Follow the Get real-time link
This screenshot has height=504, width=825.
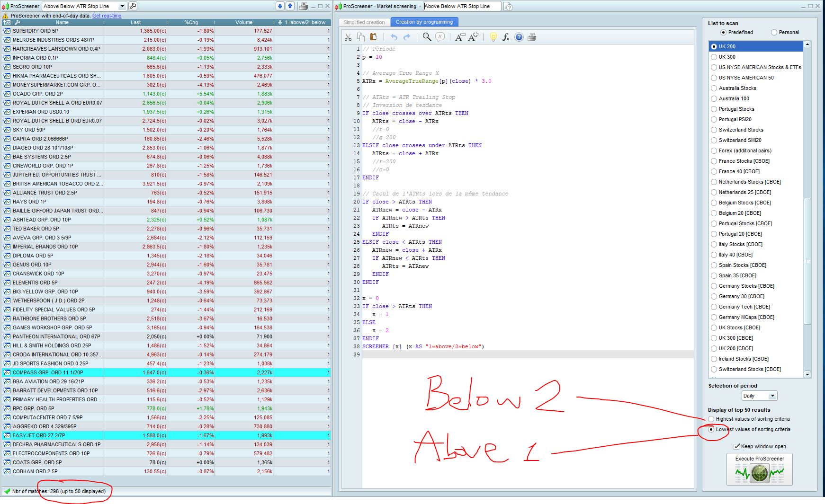[x=107, y=16]
